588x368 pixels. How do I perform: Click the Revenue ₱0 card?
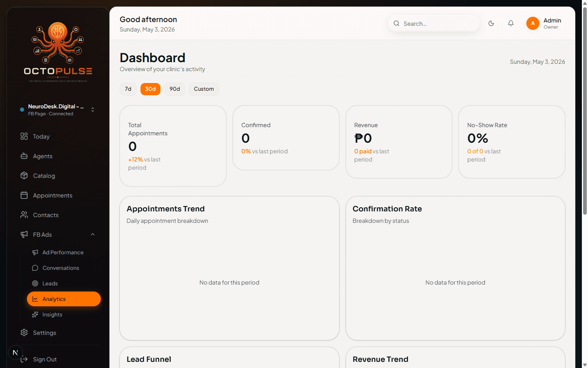click(x=399, y=142)
